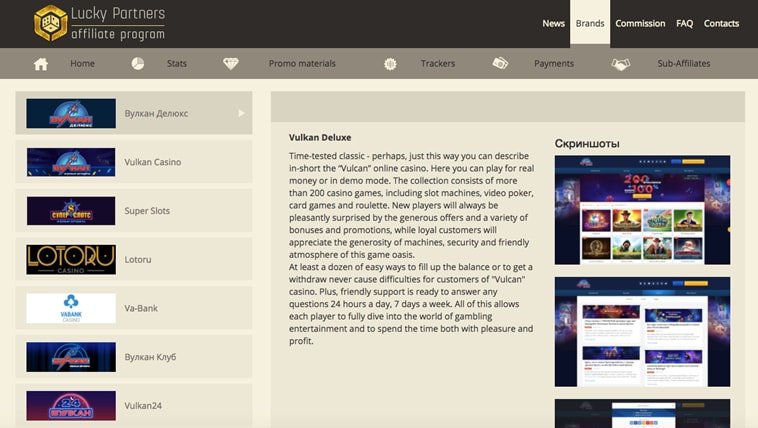Screen dimensions: 758x428
Task: Open first screenshot with 200 bonus banner
Action: pos(642,210)
